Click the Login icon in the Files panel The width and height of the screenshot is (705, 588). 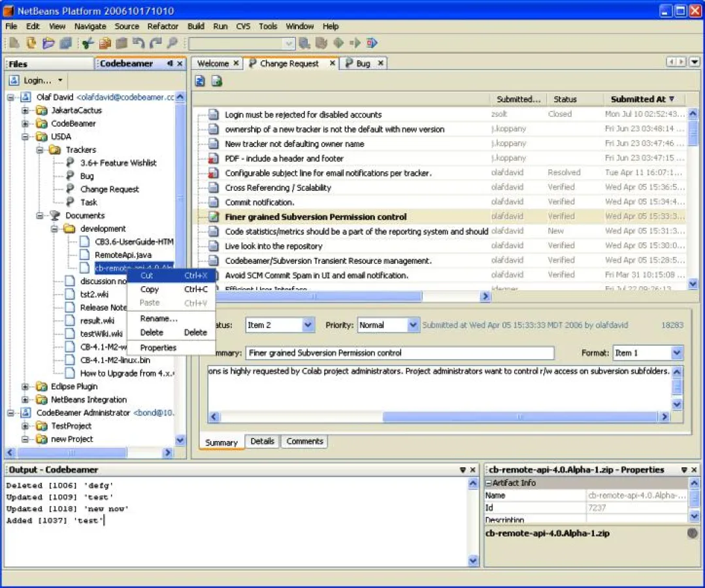[x=14, y=80]
